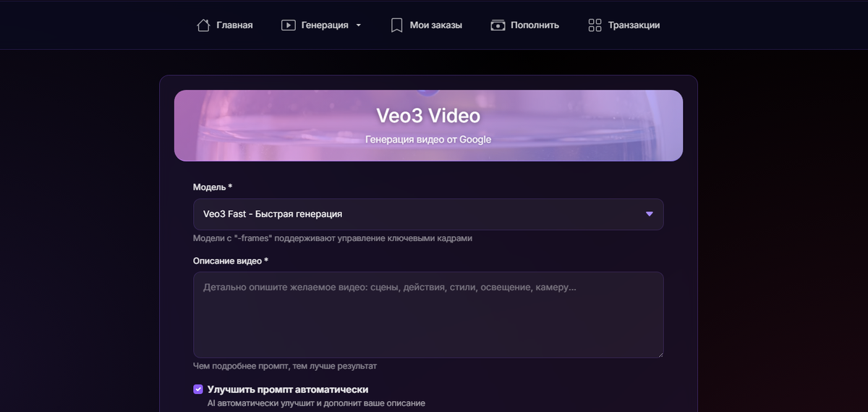Image resolution: width=868 pixels, height=412 pixels.
Task: Click the banknote icon beside Пополнить
Action: pos(498,25)
